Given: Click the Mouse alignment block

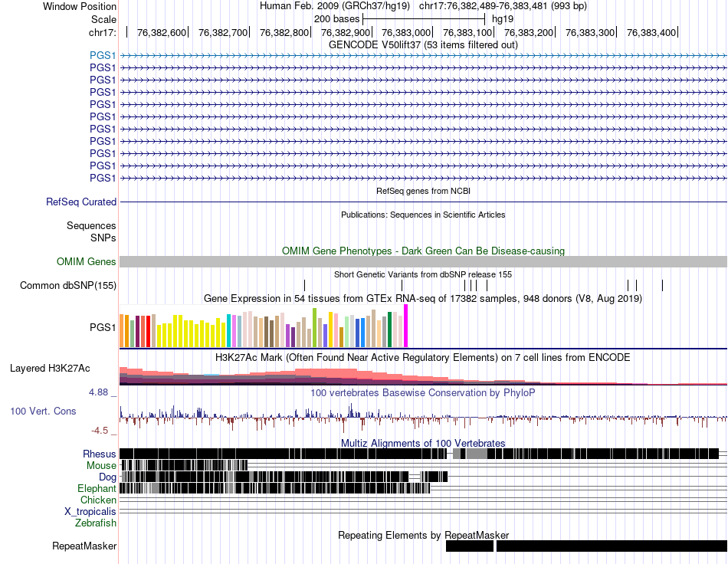Looking at the screenshot, I should point(184,465).
